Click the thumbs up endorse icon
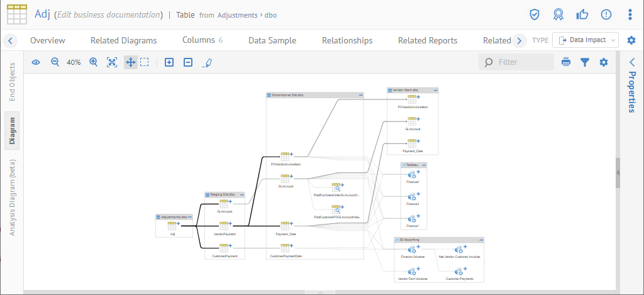Image resolution: width=644 pixels, height=295 pixels. pyautogui.click(x=582, y=14)
